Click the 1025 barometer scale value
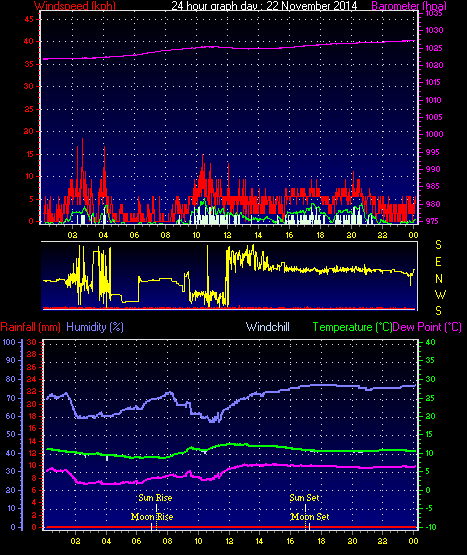The height and width of the screenshot is (555, 467). tap(434, 48)
